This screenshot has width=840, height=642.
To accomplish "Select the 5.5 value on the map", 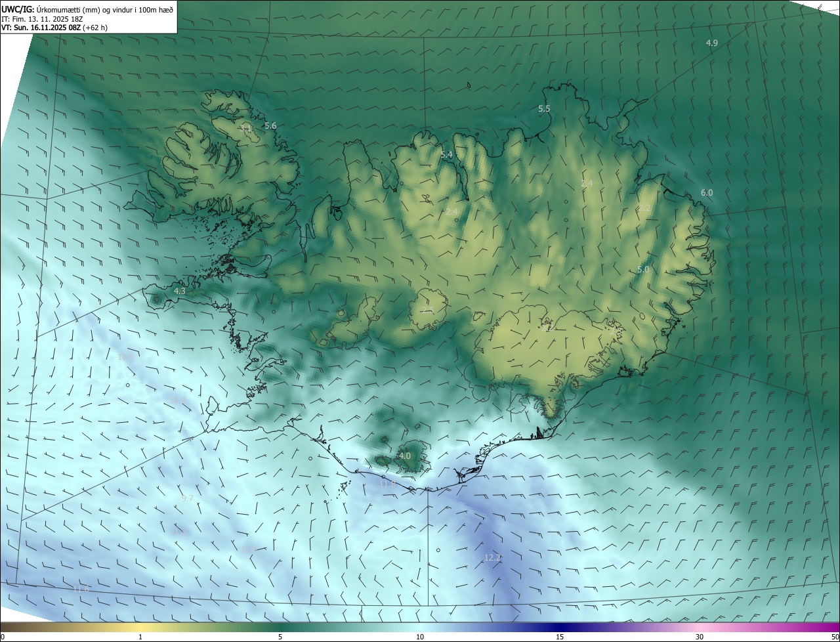I will tap(544, 108).
